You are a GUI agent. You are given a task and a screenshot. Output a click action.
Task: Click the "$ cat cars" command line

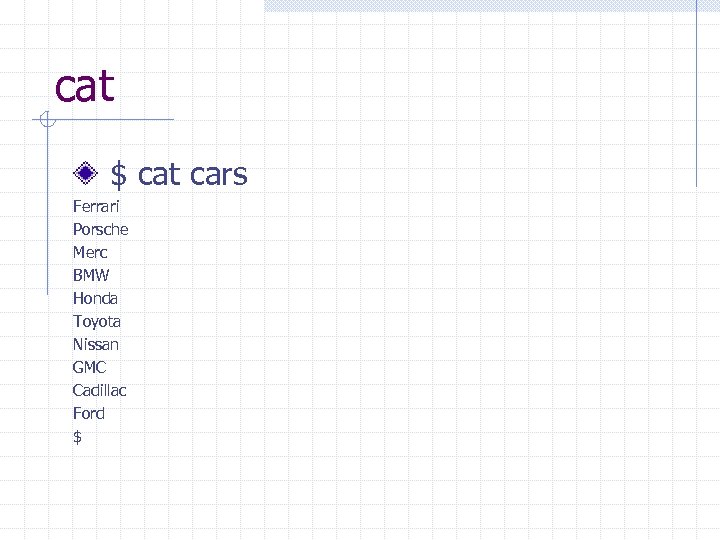point(179,174)
